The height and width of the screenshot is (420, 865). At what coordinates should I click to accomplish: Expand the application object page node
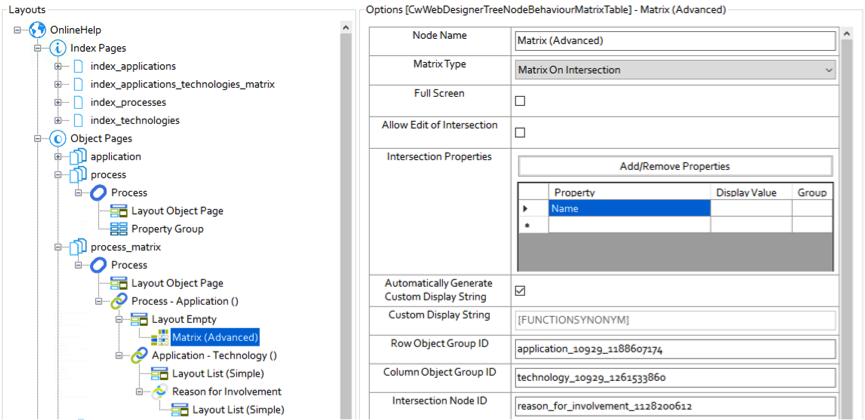(x=58, y=157)
